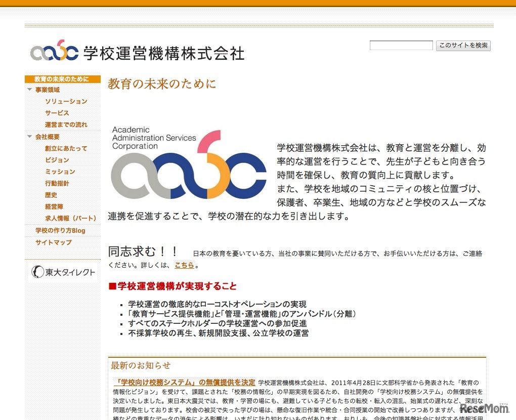Viewport: 516px width, 420px height.
Task: Click the こちら recruitment link
Action: click(x=184, y=265)
